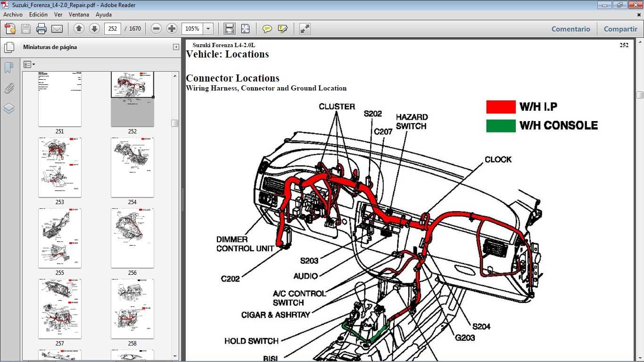The height and width of the screenshot is (362, 644).
Task: Click the 'S204' splice label
Action: coord(481,327)
